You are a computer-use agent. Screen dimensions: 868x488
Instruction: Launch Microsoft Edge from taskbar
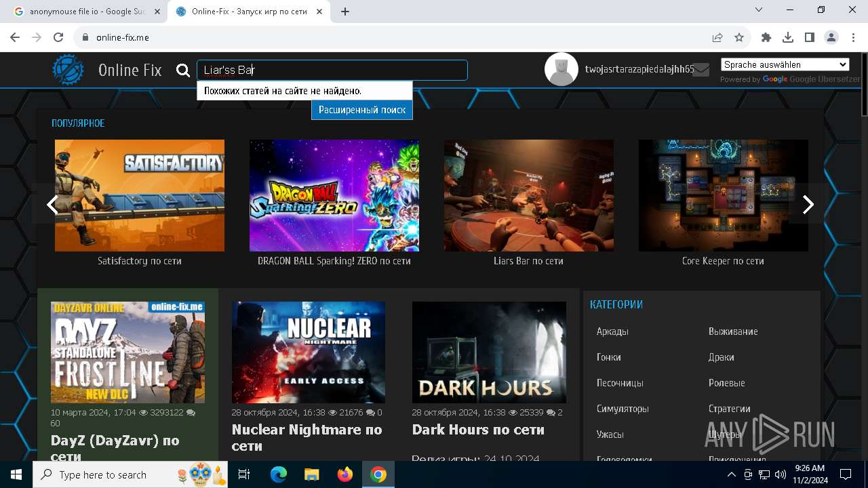coord(279,474)
